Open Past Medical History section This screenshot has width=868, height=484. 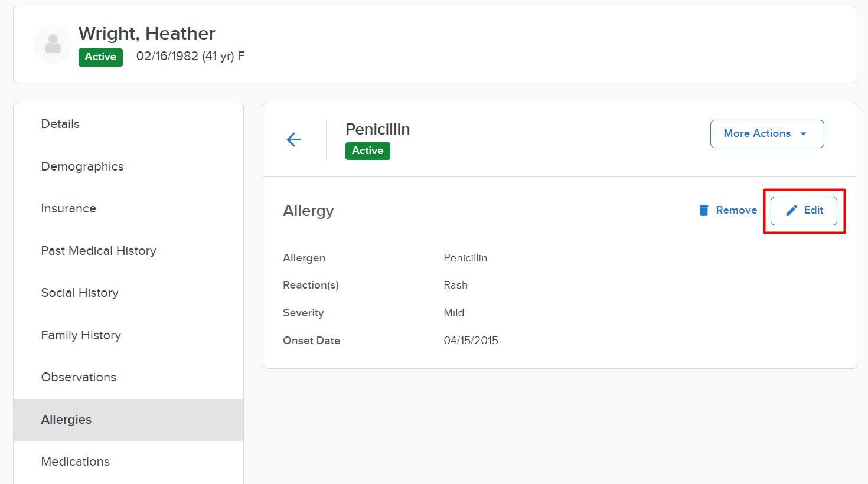99,251
